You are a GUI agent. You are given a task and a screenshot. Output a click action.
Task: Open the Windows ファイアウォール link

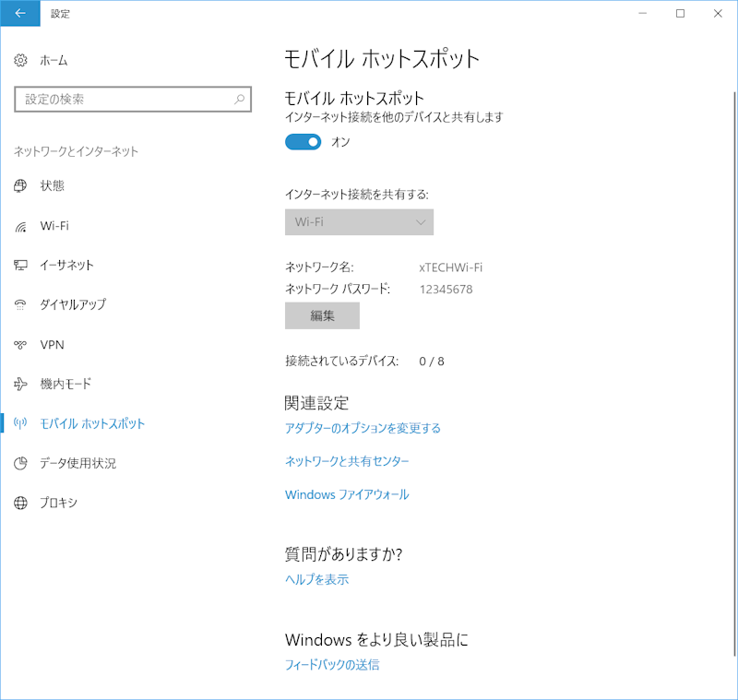click(x=347, y=494)
